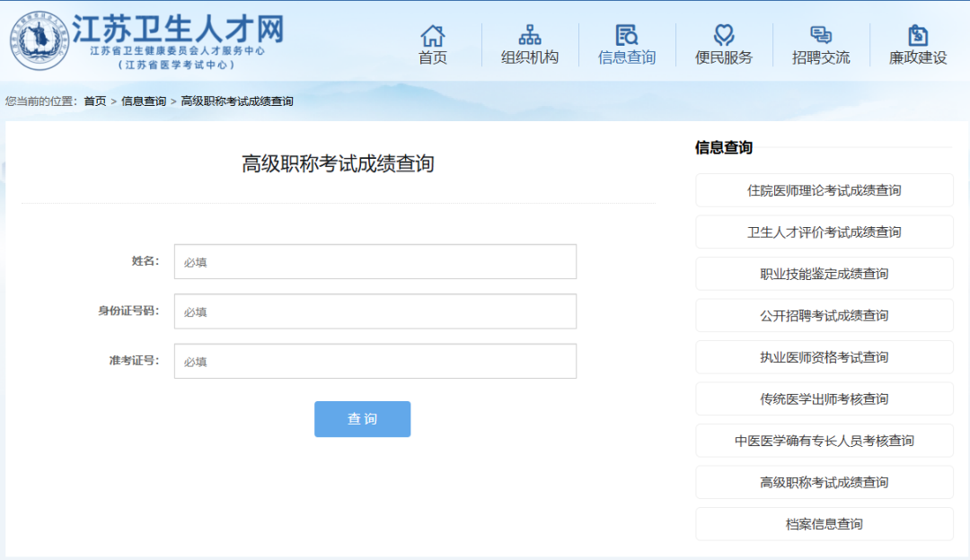970x560 pixels.
Task: Click the 江苏卫生人才网 site title text
Action: click(178, 29)
